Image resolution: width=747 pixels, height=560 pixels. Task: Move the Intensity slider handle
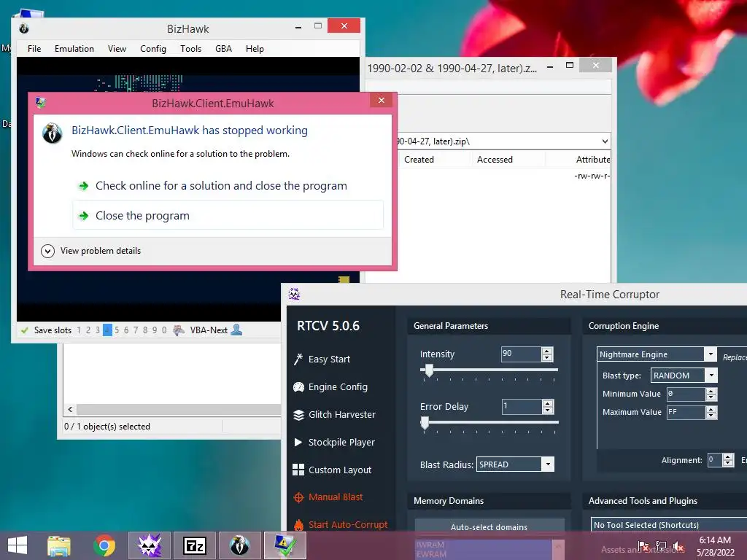[429, 370]
